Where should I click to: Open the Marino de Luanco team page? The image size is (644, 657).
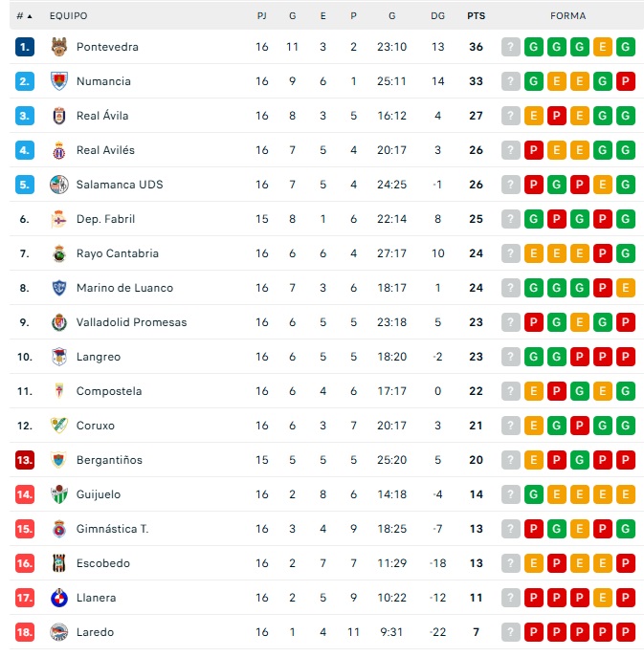(124, 288)
